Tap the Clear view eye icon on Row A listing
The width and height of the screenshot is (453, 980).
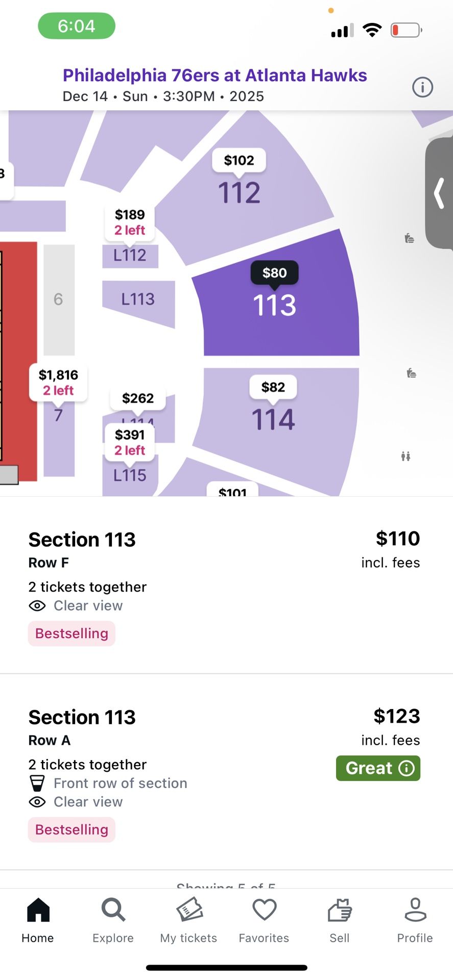(36, 801)
